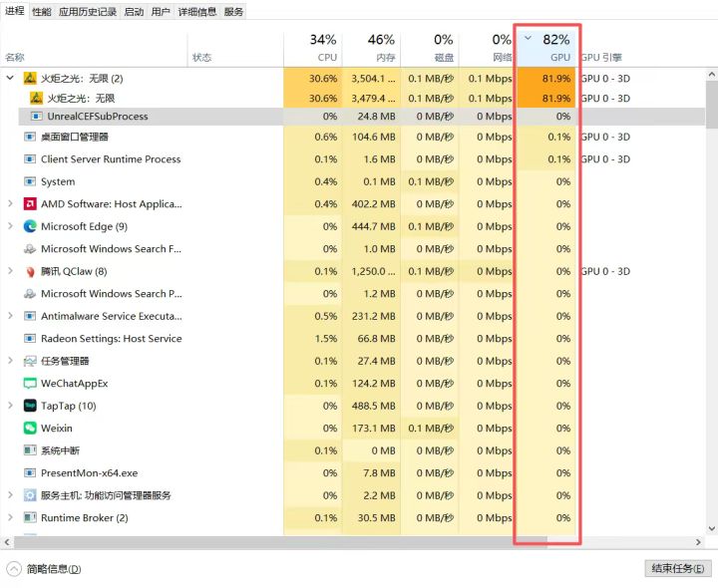Image resolution: width=718 pixels, height=588 pixels.
Task: Expand the TapTap (10) group
Action: coord(10,405)
